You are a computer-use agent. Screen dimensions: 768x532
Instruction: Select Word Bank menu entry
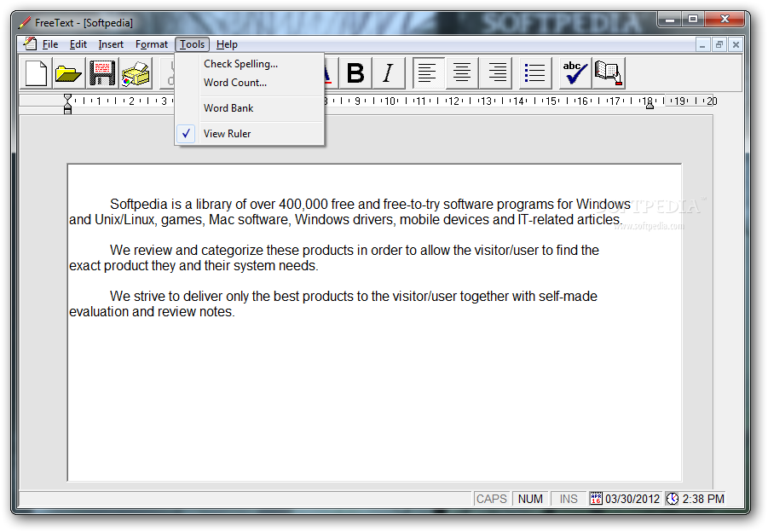point(250,107)
